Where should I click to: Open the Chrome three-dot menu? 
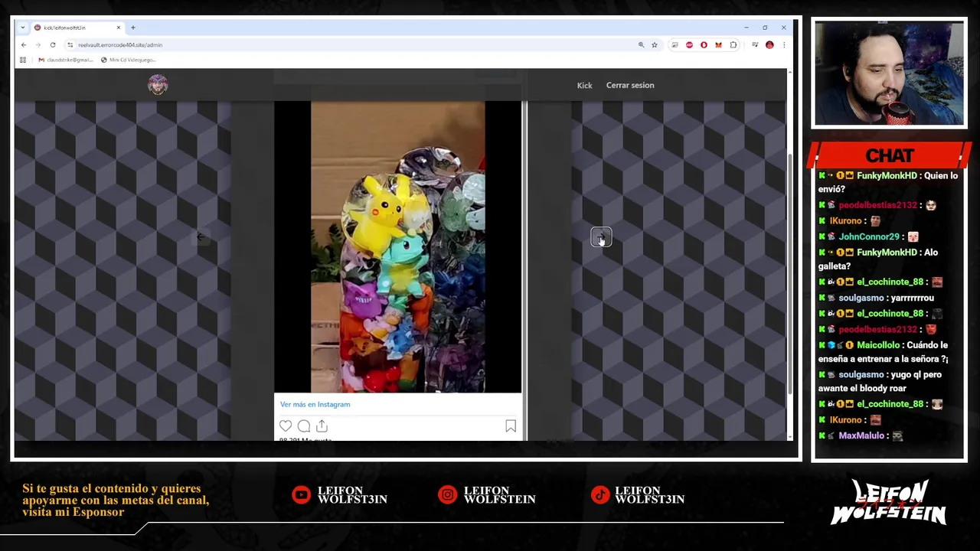pyautogui.click(x=783, y=45)
